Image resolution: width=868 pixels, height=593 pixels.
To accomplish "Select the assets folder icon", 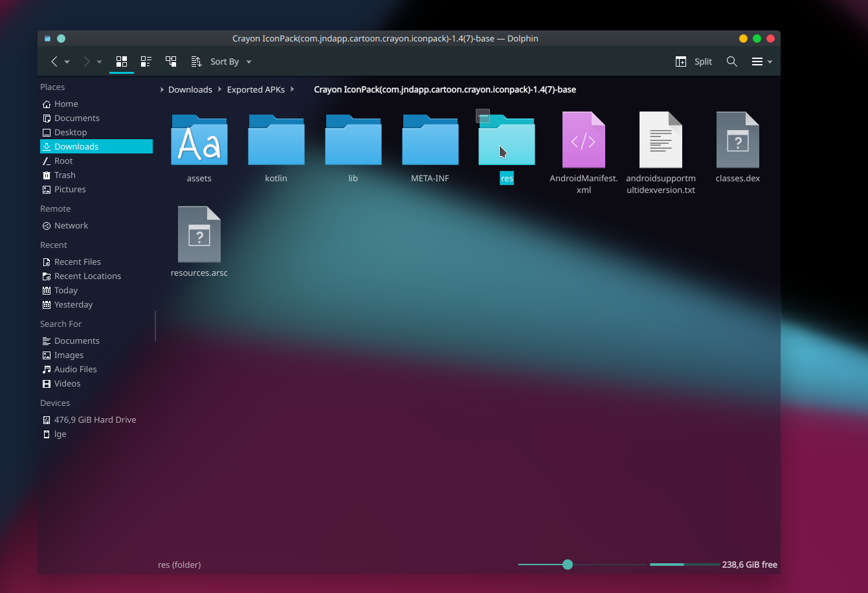I will pyautogui.click(x=199, y=139).
